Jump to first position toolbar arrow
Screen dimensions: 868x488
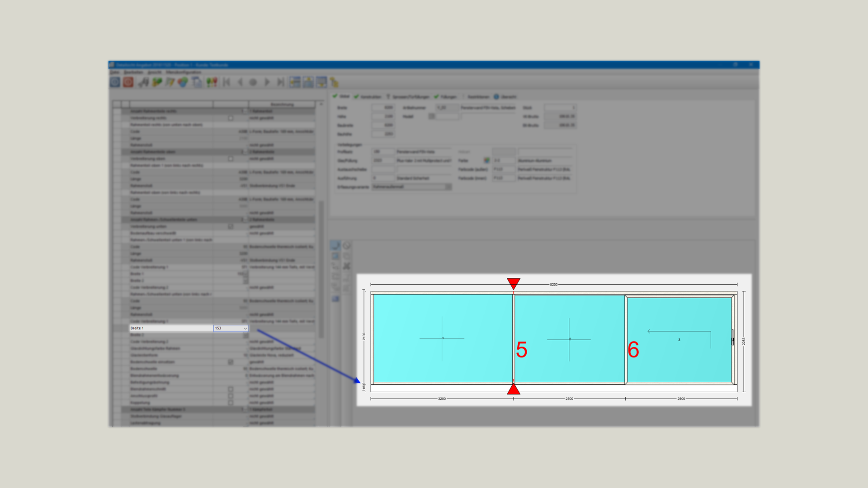pyautogui.click(x=226, y=82)
